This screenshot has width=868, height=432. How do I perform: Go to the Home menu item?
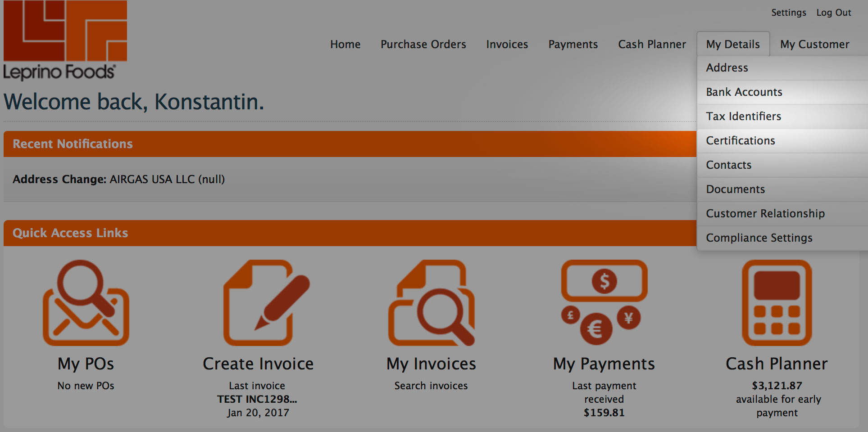coord(345,44)
